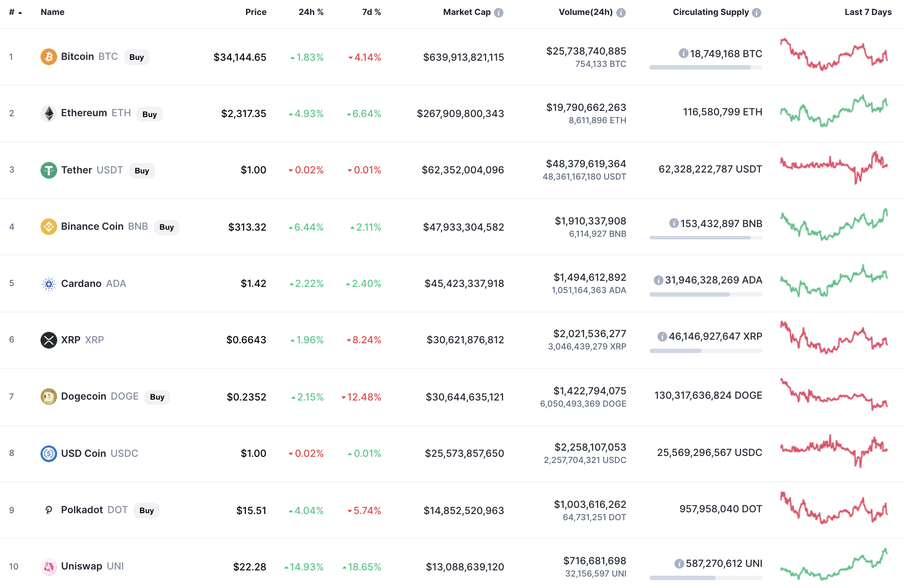Click Buy button next to Dogecoin
The height and width of the screenshot is (588, 904).
point(157,397)
